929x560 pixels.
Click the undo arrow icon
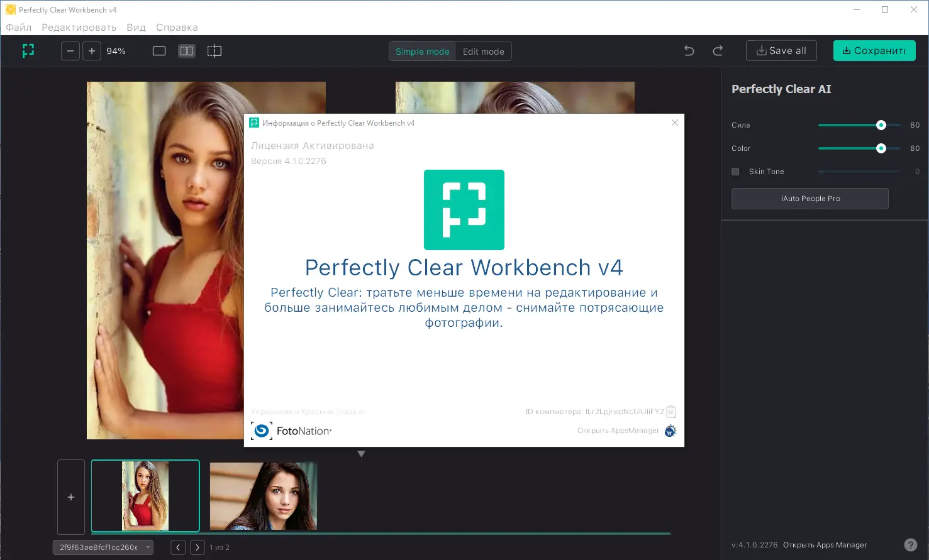(689, 50)
